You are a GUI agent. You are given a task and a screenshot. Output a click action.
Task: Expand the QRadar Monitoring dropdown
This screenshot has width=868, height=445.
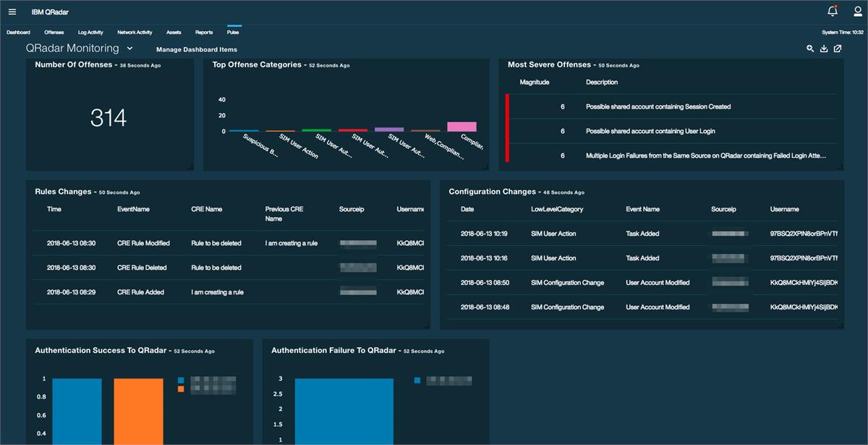click(129, 48)
